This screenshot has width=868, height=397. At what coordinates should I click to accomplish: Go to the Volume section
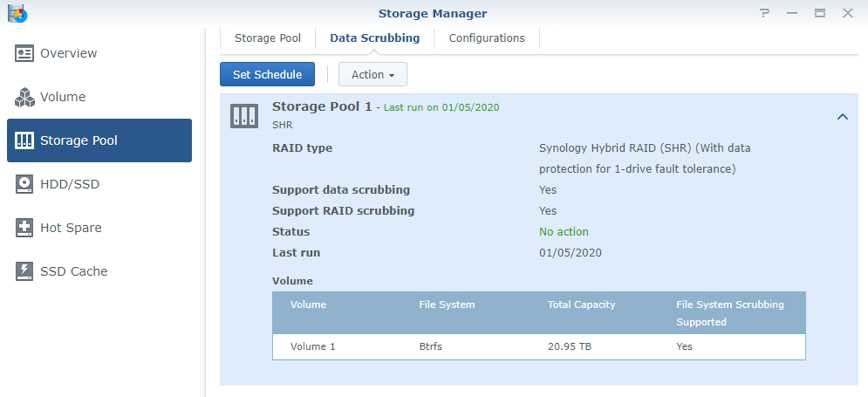99,97
